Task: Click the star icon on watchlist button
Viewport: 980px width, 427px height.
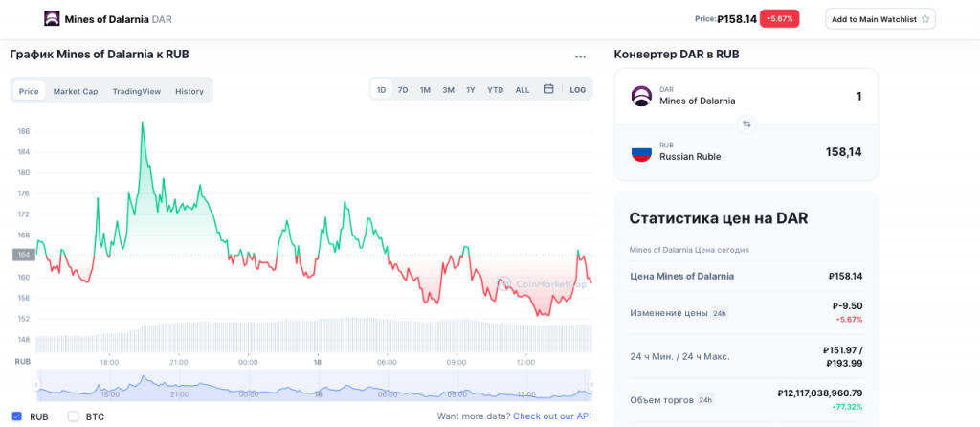Action: pos(924,19)
